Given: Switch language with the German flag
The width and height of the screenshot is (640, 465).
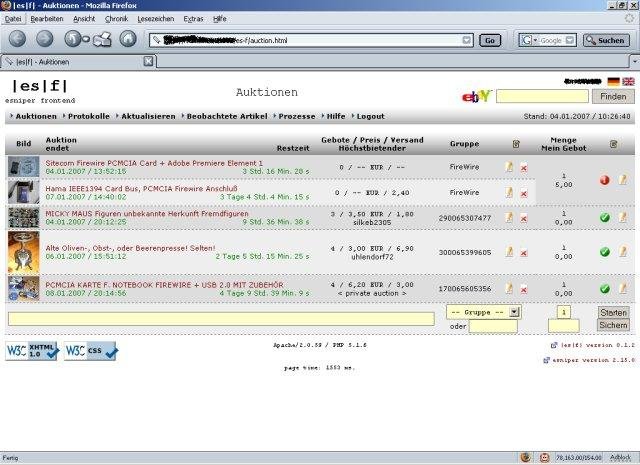Looking at the screenshot, I should pyautogui.click(x=613, y=82).
